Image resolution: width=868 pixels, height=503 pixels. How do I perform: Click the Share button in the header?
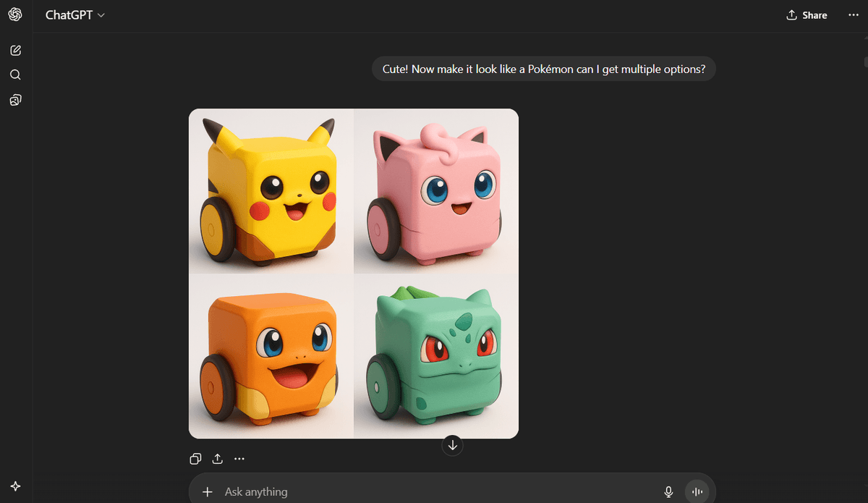[x=807, y=15]
